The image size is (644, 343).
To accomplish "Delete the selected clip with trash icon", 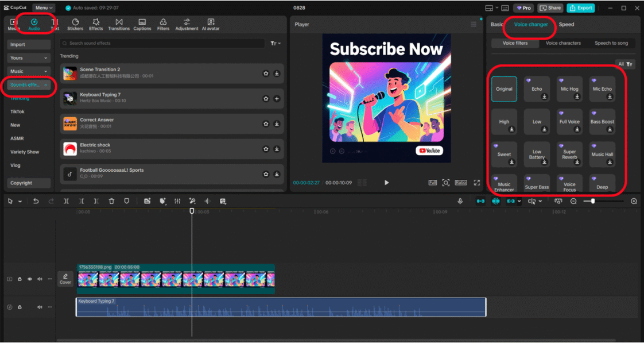I will (x=111, y=201).
